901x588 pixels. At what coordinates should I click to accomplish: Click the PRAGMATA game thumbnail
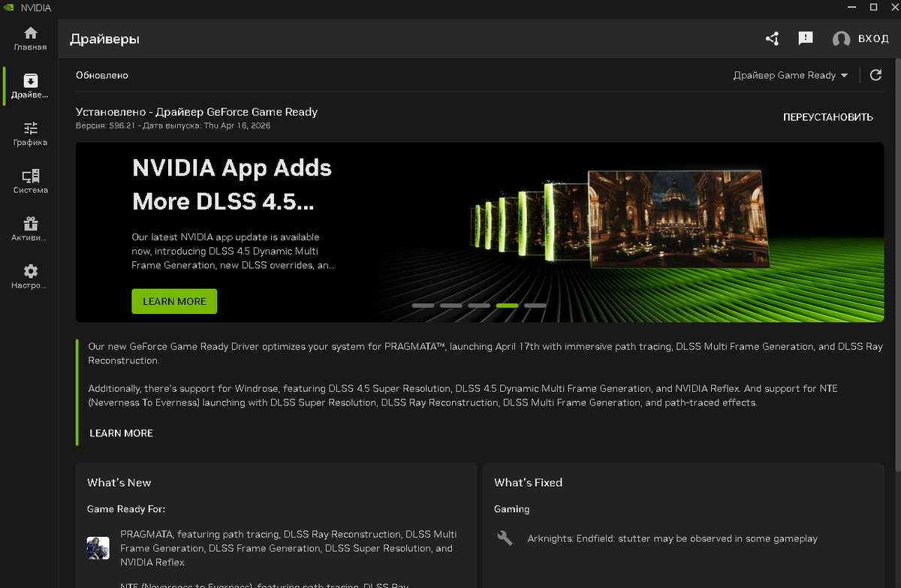pyautogui.click(x=98, y=547)
